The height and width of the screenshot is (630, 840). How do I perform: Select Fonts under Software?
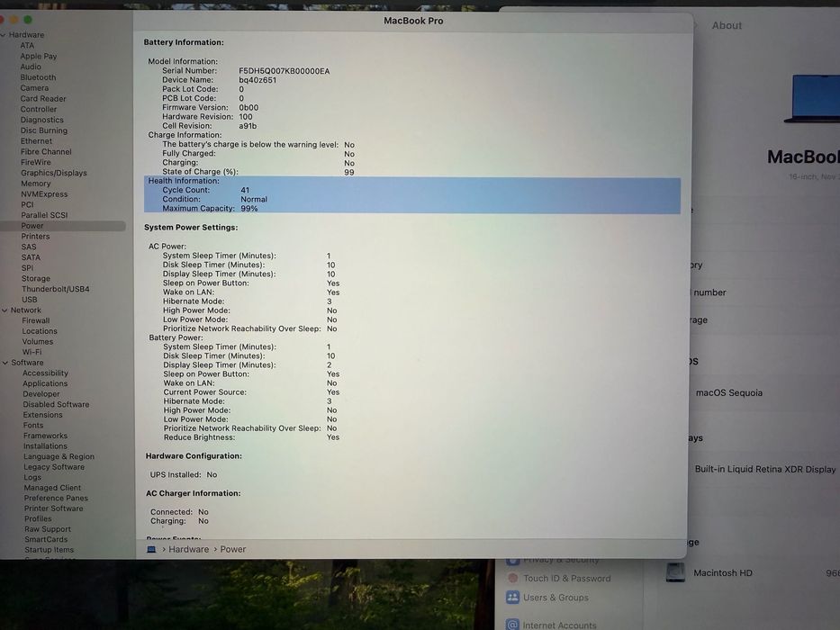(x=33, y=426)
